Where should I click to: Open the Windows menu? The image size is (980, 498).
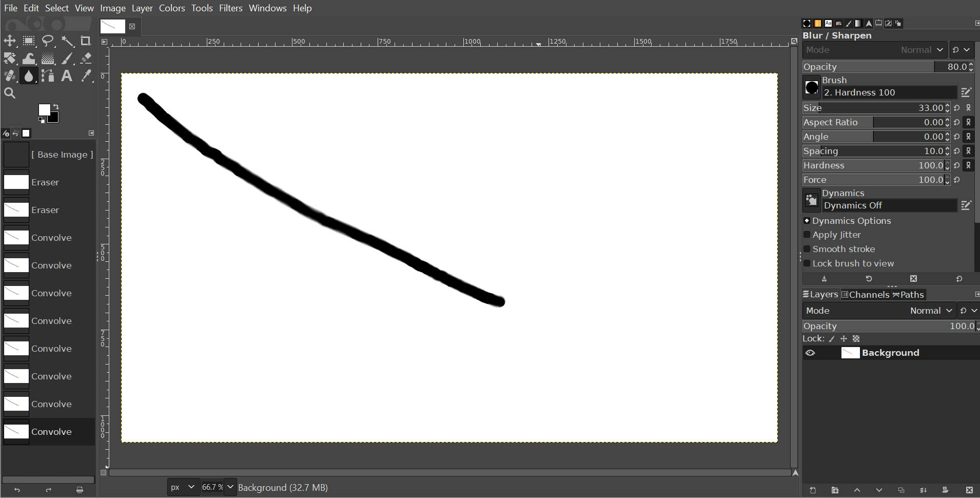[268, 8]
